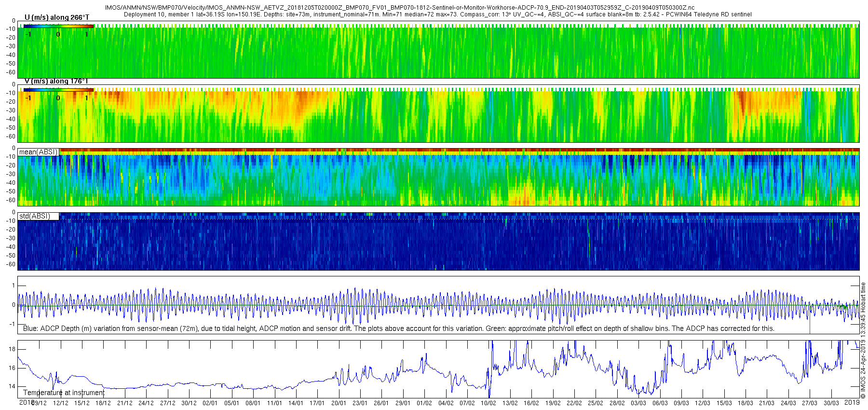Click the '12/12' date tick label
Image resolution: width=868 pixels, height=410 pixels.
click(x=60, y=403)
